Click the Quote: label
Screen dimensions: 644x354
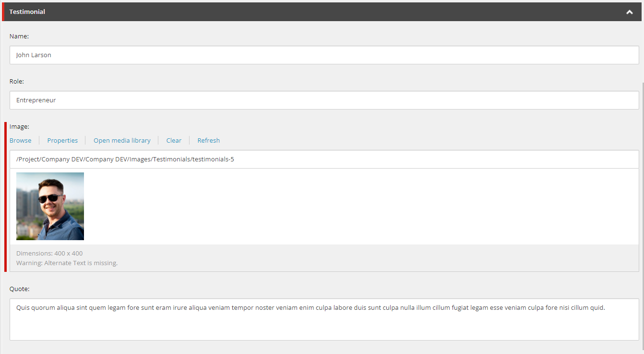[x=20, y=289]
